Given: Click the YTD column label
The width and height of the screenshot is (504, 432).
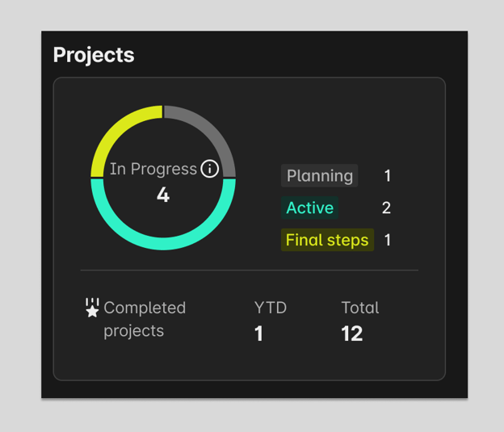Looking at the screenshot, I should tap(271, 308).
